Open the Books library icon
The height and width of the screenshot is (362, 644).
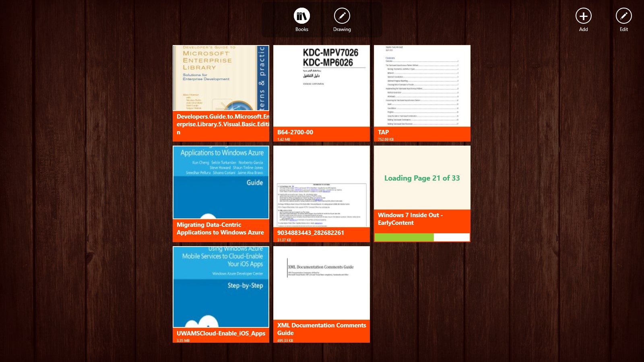click(x=301, y=16)
